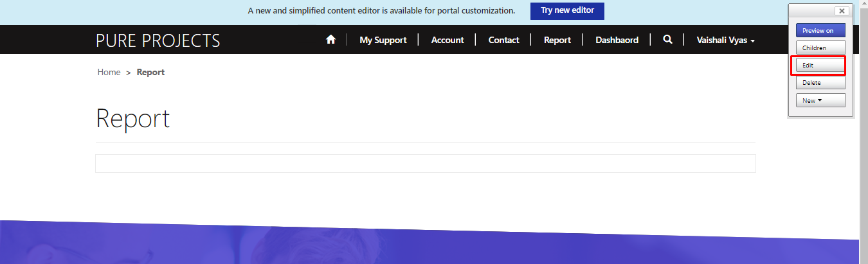Open the Dashbaord navigation link
868x264 pixels.
coord(617,40)
